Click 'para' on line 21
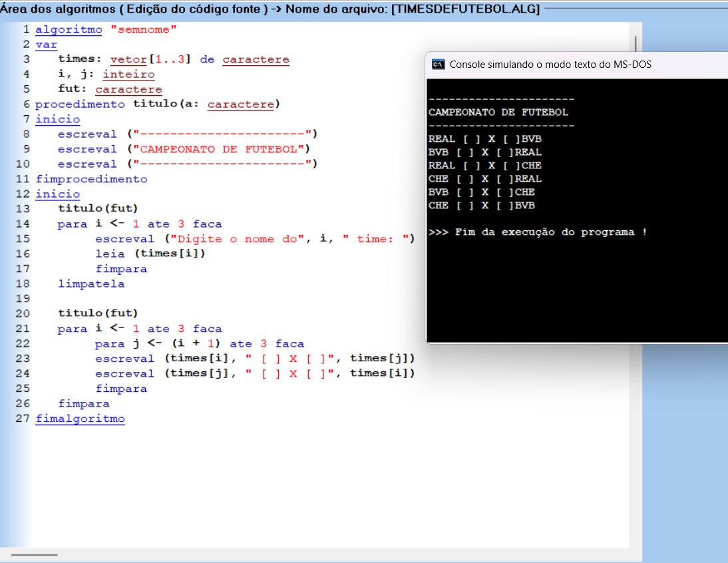The height and width of the screenshot is (563, 728). 73,329
